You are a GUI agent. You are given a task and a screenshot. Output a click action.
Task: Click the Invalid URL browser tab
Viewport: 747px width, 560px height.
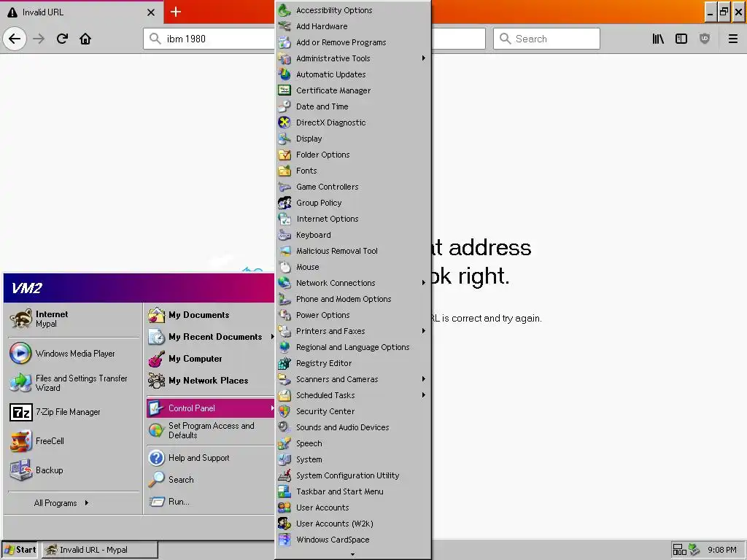81,12
